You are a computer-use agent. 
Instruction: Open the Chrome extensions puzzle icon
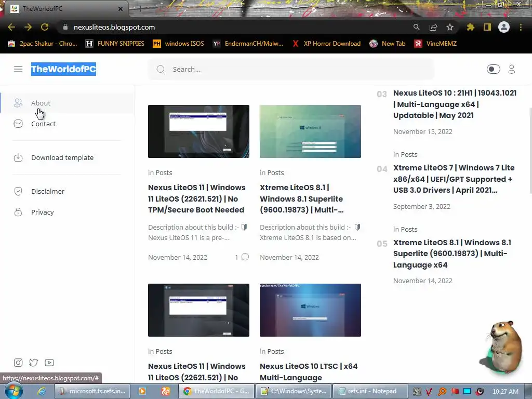[x=470, y=27]
